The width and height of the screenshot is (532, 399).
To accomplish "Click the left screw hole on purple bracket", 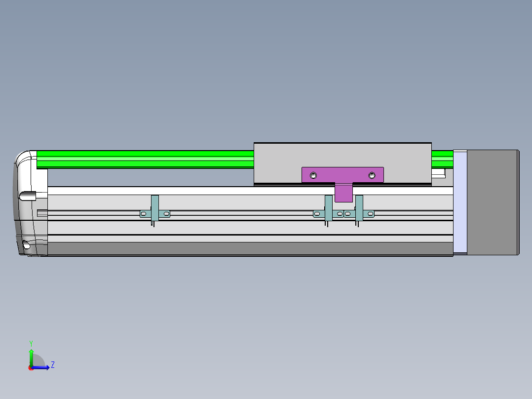I will click(313, 176).
